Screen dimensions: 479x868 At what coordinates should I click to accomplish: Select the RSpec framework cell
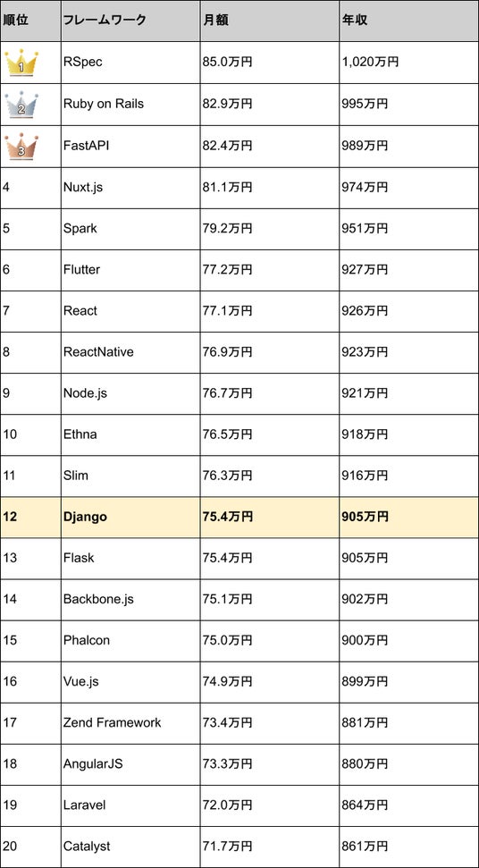point(130,62)
